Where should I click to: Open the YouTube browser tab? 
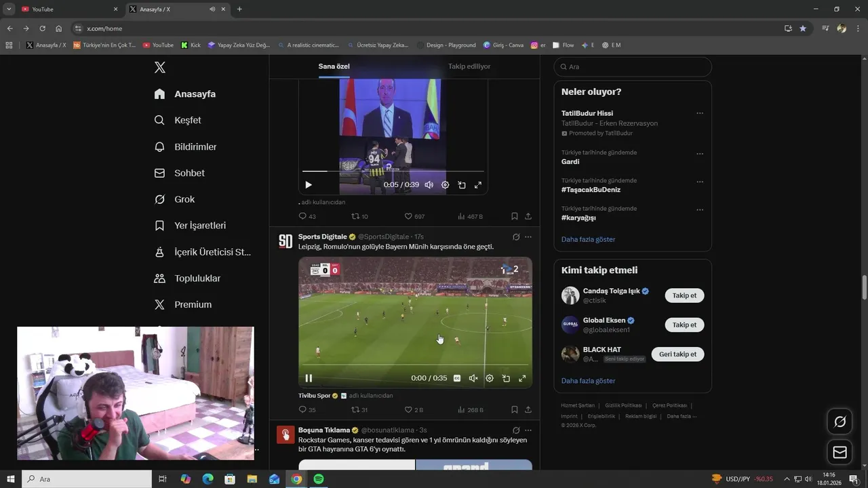pos(70,9)
